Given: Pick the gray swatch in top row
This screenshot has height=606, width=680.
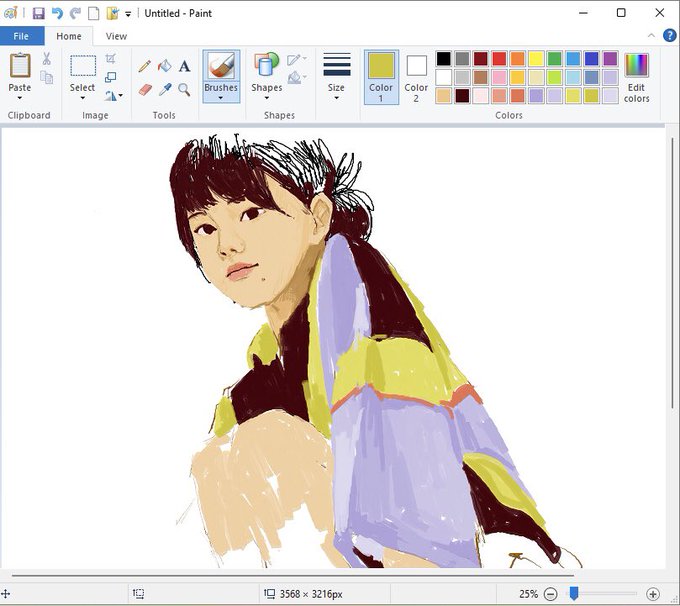Looking at the screenshot, I should point(462,59).
